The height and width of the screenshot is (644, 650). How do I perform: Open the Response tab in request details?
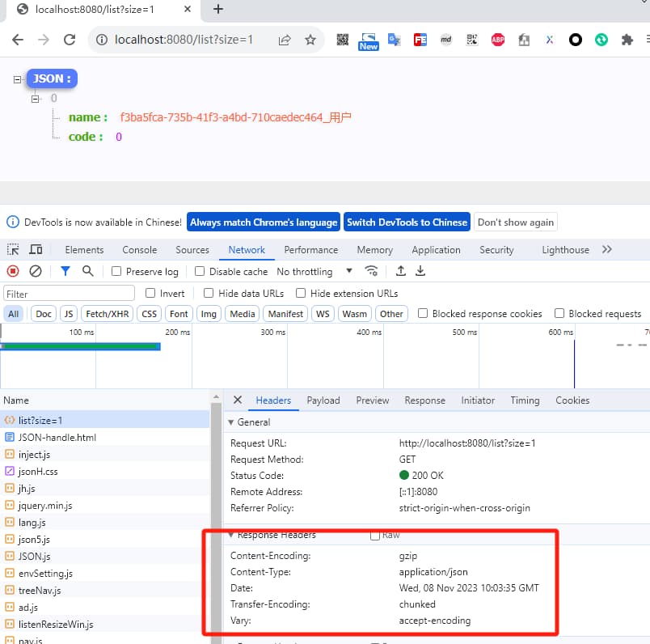click(x=424, y=400)
